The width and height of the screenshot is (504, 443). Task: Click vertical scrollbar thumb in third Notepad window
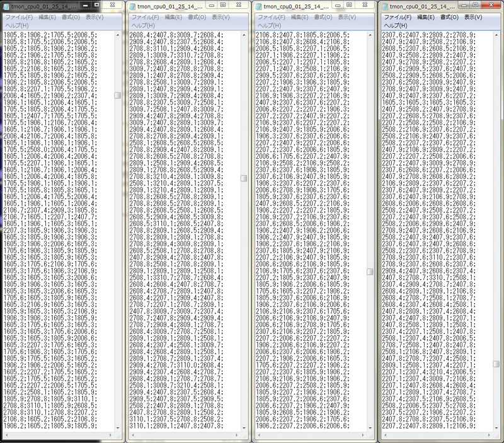370,272
